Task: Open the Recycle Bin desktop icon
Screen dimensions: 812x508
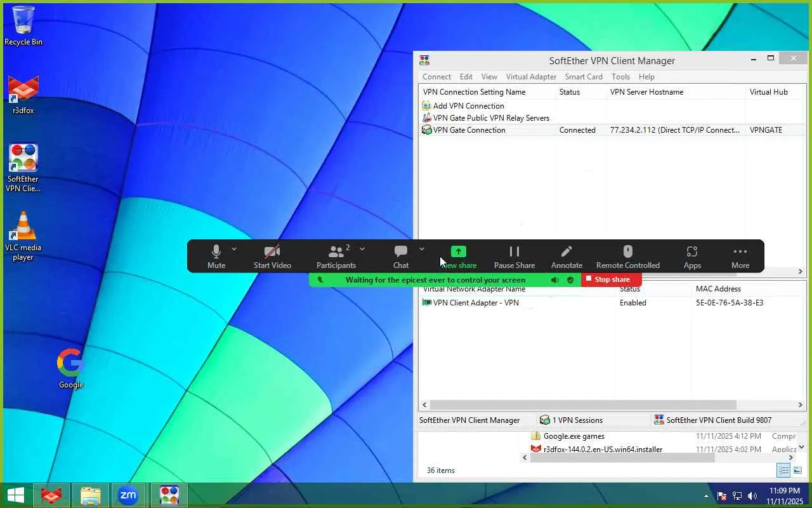Action: [23, 26]
